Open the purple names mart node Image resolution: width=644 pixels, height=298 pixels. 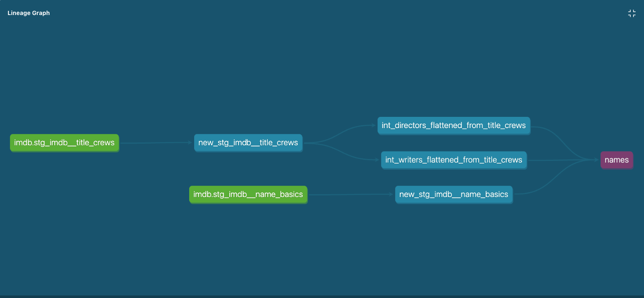pyautogui.click(x=616, y=160)
